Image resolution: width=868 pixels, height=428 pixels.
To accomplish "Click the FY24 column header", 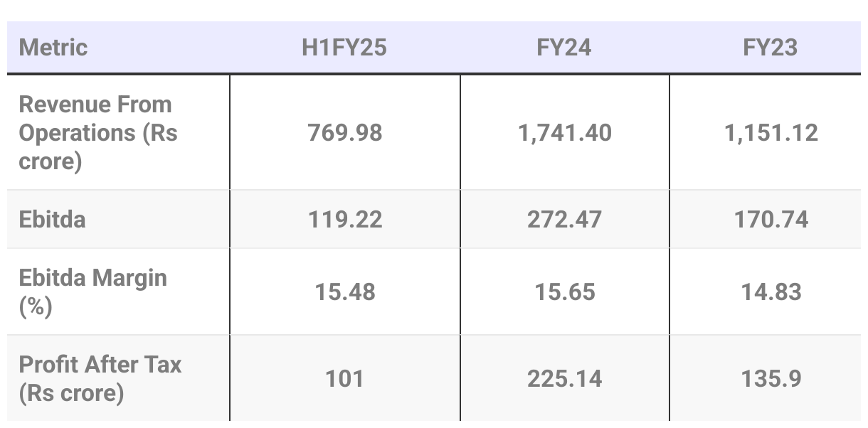I will point(564,48).
